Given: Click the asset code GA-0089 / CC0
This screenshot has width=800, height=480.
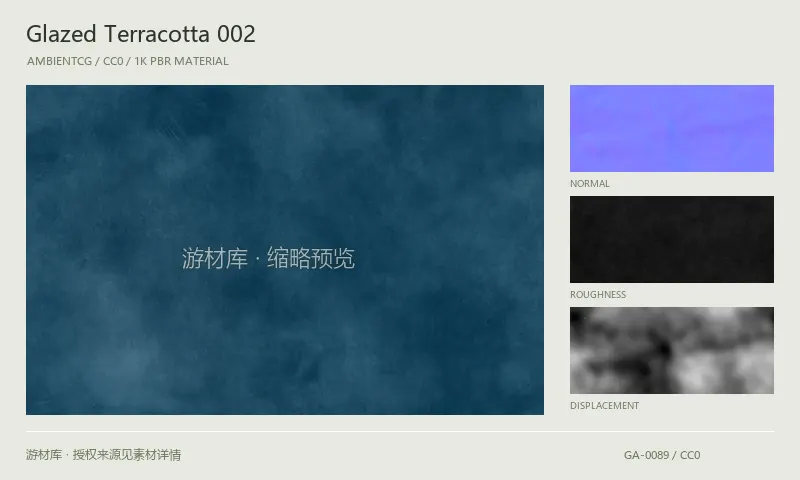Looking at the screenshot, I should click(x=662, y=455).
